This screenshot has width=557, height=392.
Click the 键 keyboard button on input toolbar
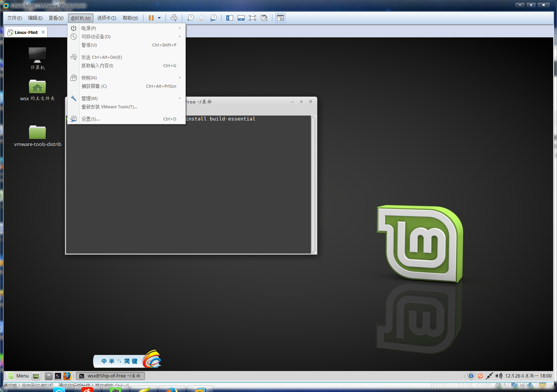(x=135, y=361)
